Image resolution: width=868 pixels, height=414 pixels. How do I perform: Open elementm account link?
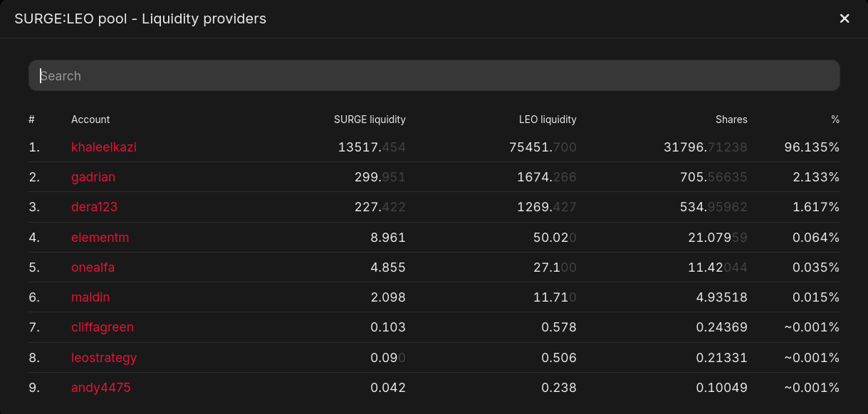tap(100, 238)
